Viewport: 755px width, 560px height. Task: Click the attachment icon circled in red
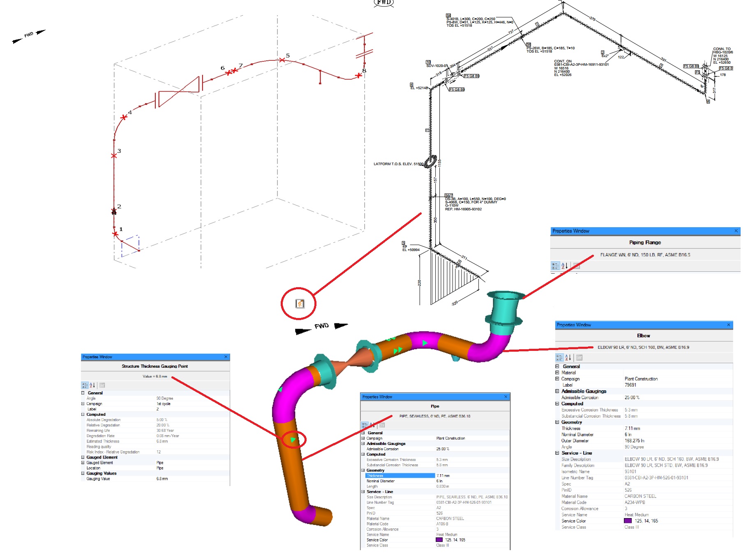(x=300, y=304)
